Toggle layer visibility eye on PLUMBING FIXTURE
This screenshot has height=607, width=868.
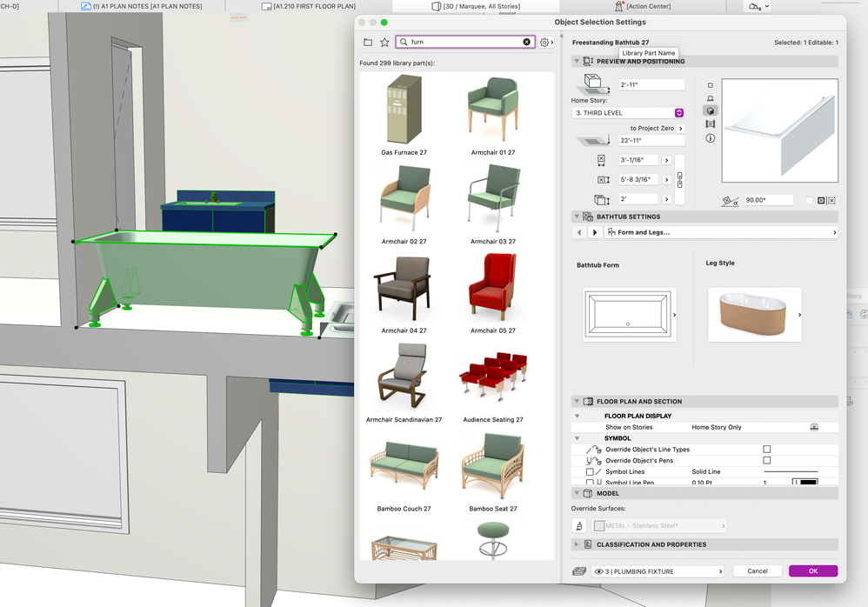[x=598, y=571]
